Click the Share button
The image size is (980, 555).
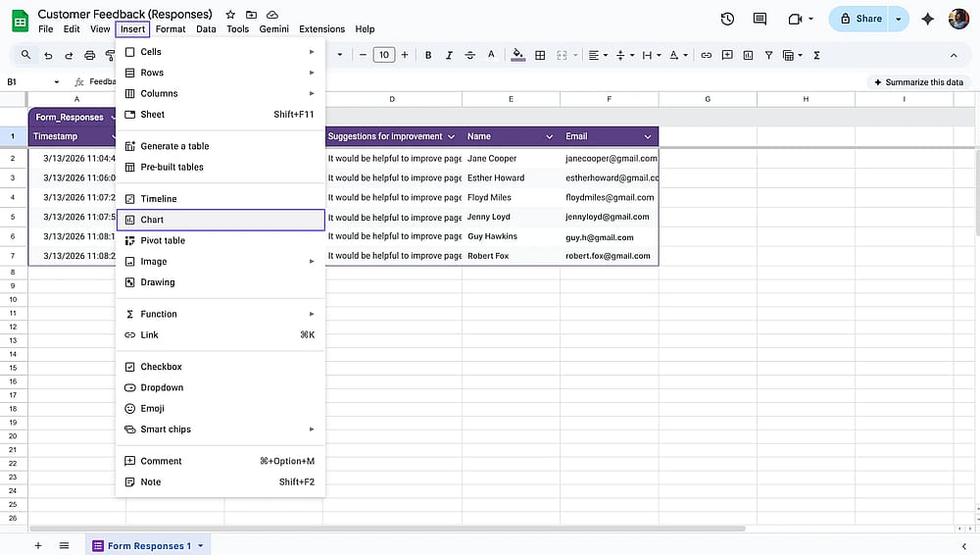860,19
